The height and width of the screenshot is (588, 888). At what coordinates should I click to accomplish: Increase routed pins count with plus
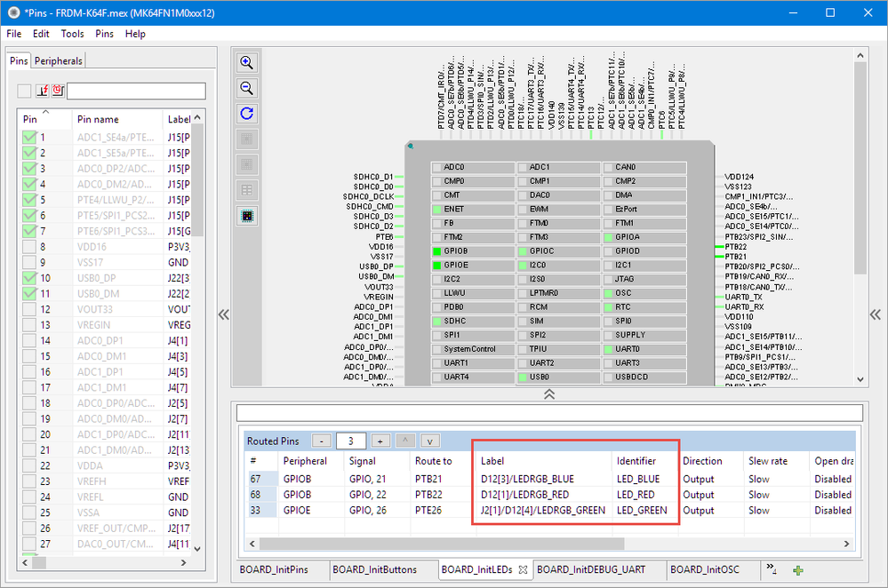(380, 441)
